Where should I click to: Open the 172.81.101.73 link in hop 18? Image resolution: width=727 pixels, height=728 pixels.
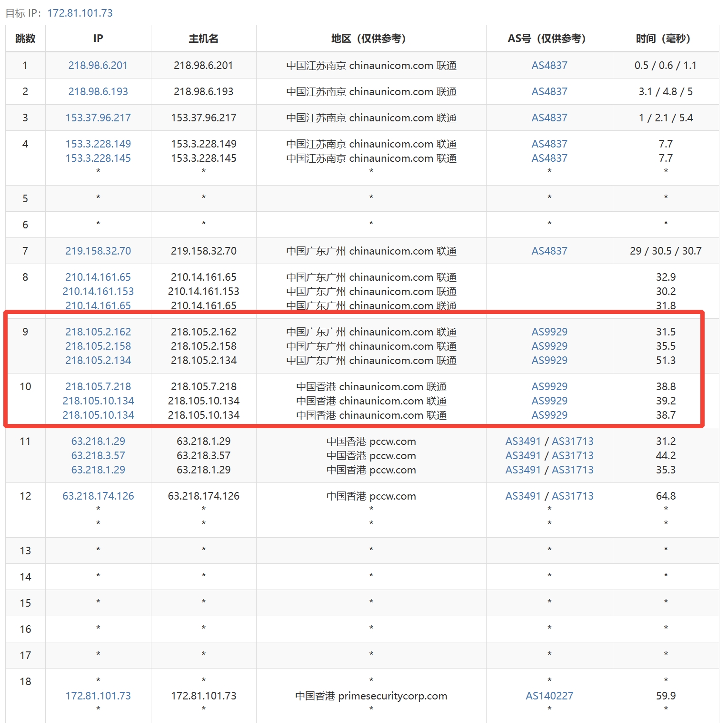tap(98, 696)
